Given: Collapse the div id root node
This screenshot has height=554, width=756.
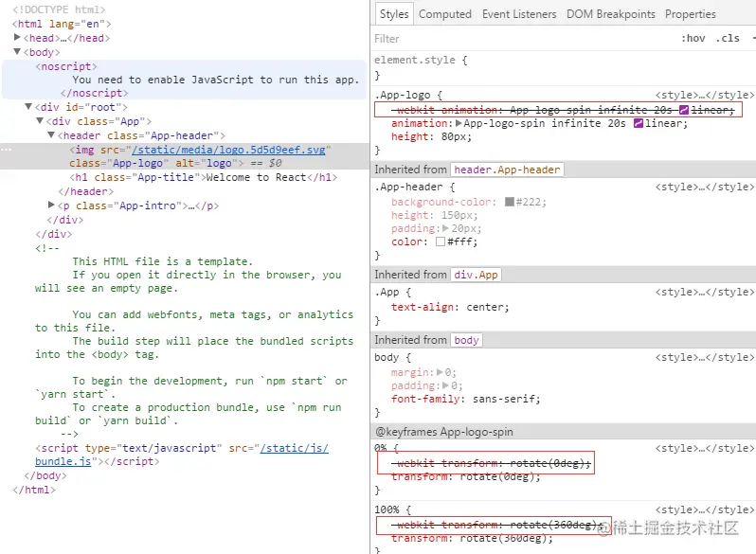Looking at the screenshot, I should click(x=28, y=107).
